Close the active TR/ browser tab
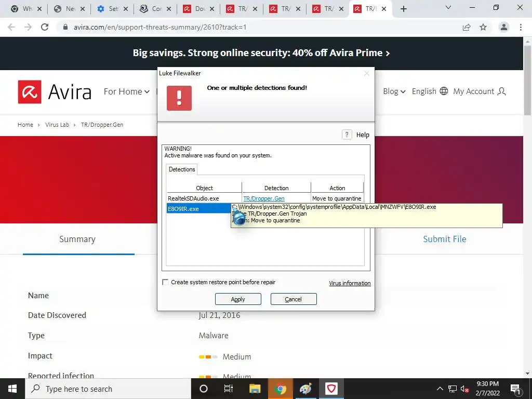The height and width of the screenshot is (399, 532). point(384,9)
